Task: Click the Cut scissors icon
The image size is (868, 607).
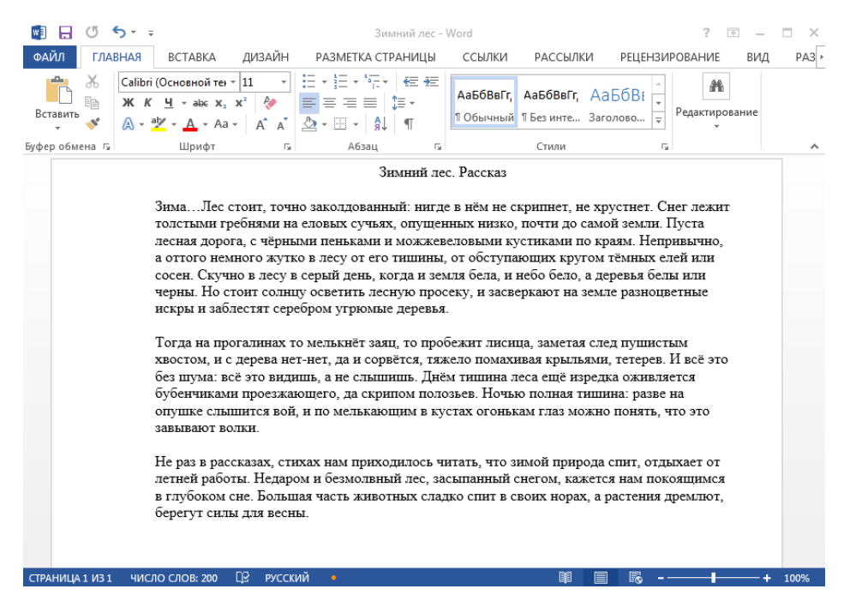Action: click(93, 83)
